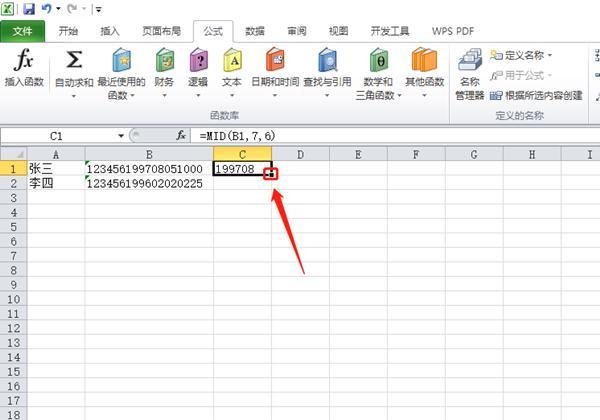
Task: Switch to the Insert (插入) tab
Action: point(110,31)
